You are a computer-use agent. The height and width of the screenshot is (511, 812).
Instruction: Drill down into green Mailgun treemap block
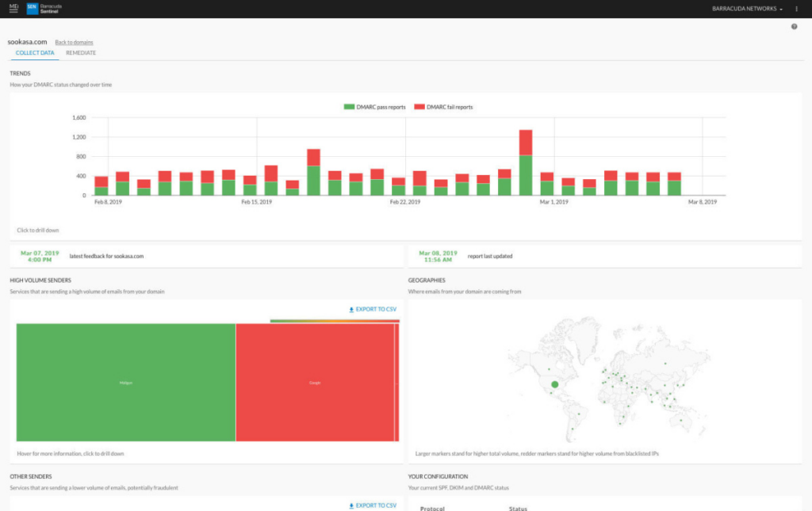pos(126,382)
